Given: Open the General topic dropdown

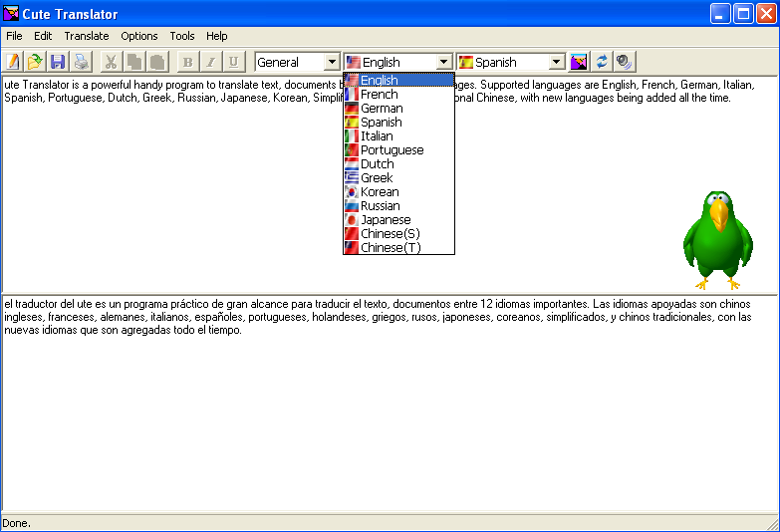Looking at the screenshot, I should (332, 62).
